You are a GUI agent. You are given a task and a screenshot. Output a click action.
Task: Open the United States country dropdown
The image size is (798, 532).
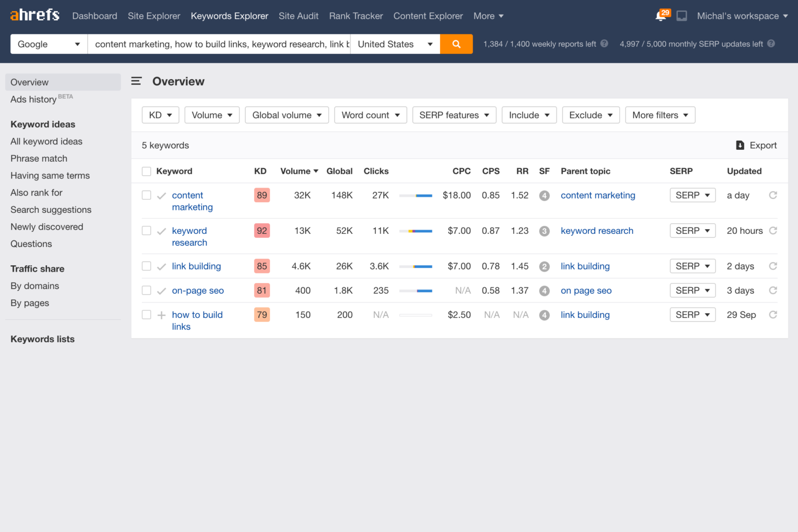[x=395, y=44]
